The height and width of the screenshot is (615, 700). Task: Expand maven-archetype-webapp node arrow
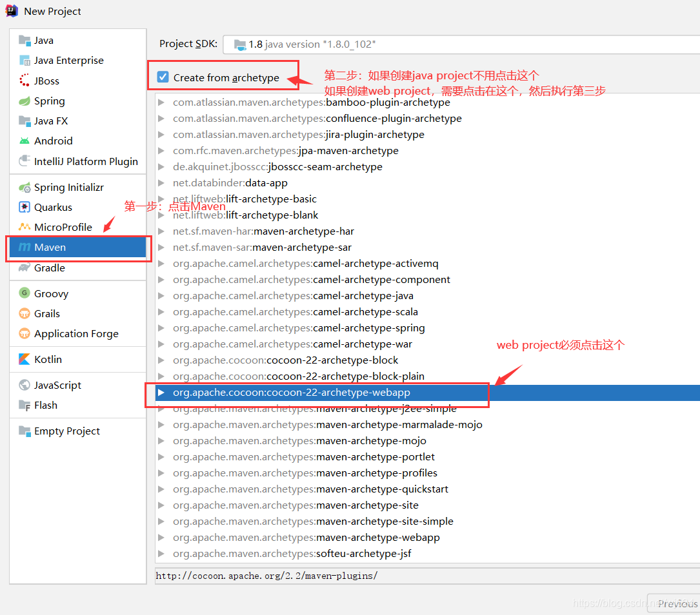click(x=161, y=537)
